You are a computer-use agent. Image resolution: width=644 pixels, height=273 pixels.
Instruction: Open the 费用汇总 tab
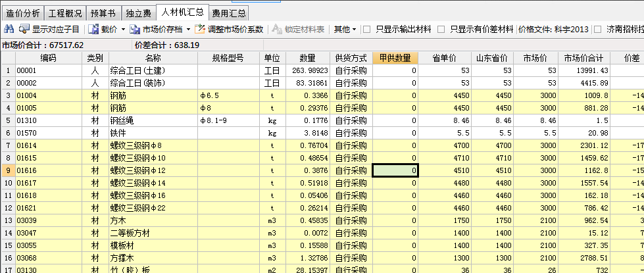click(229, 12)
